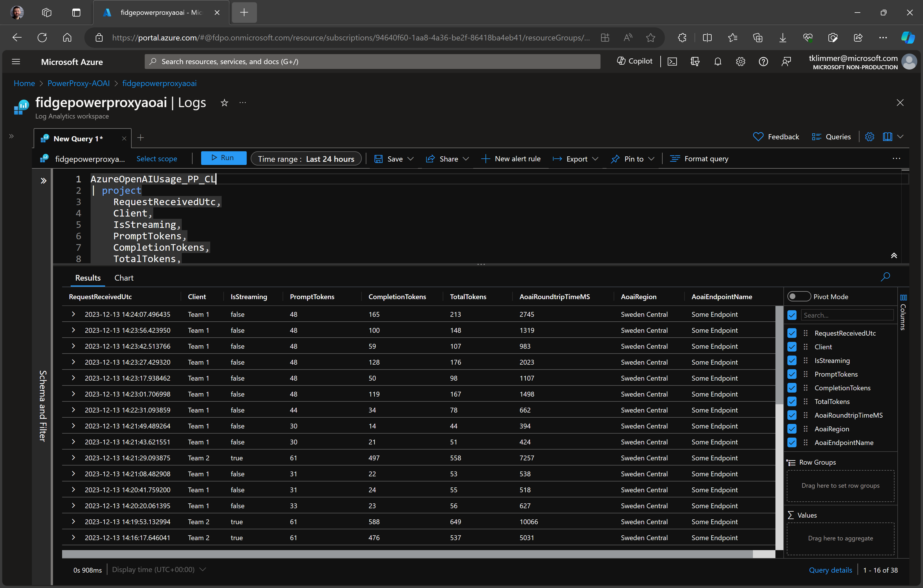Open the notifications bell
The height and width of the screenshot is (588, 923).
(718, 62)
